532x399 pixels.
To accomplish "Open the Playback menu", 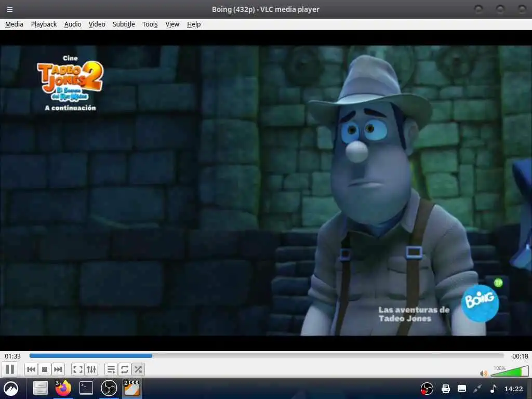I will (44, 24).
